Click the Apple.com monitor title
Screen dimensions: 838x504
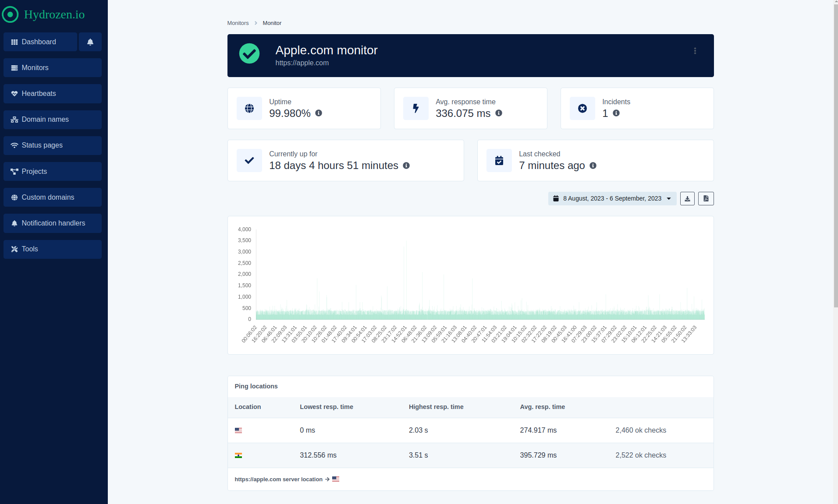[x=327, y=50]
